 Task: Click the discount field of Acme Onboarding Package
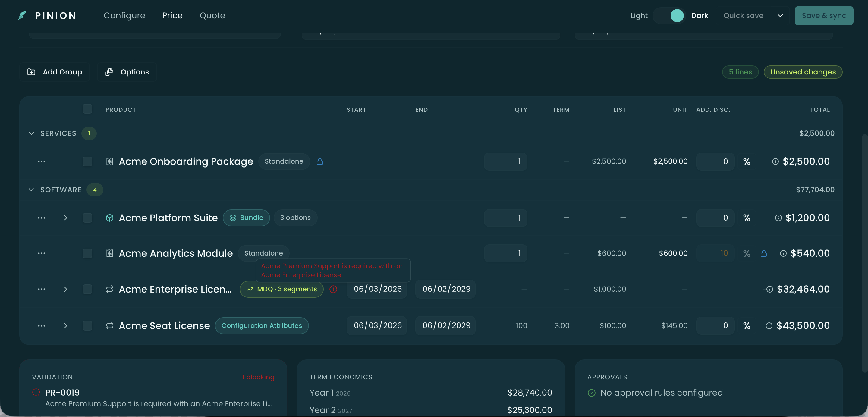[715, 161]
